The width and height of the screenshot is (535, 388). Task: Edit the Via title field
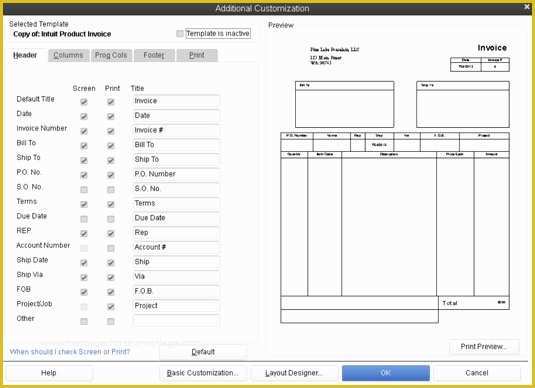[176, 277]
